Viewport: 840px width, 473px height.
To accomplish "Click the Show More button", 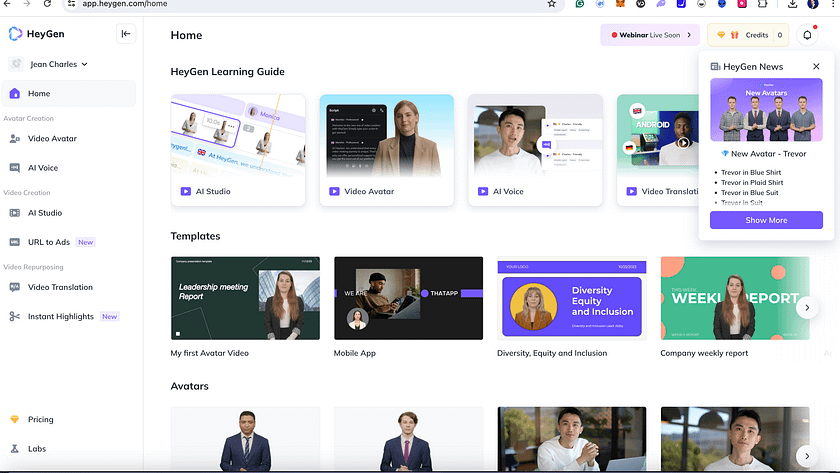I will coord(766,220).
